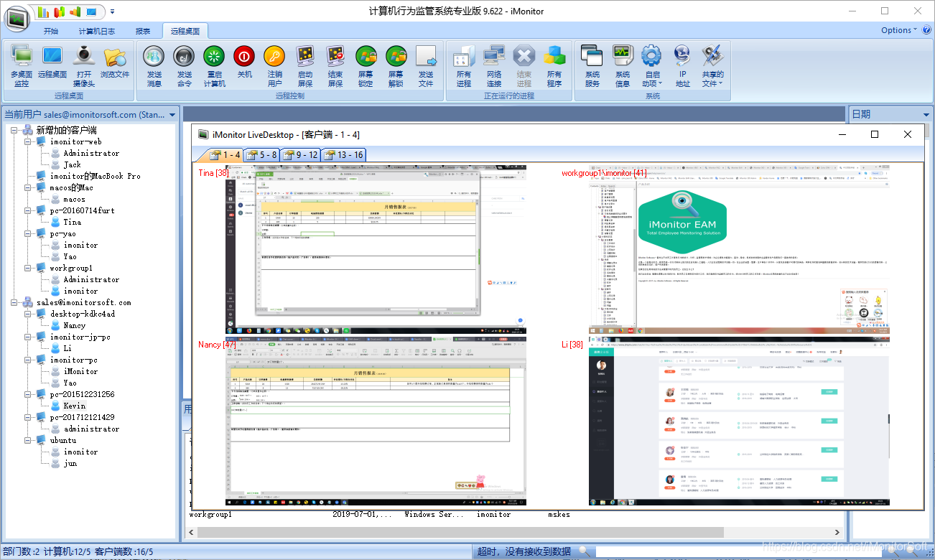Open the Options menu

(898, 30)
